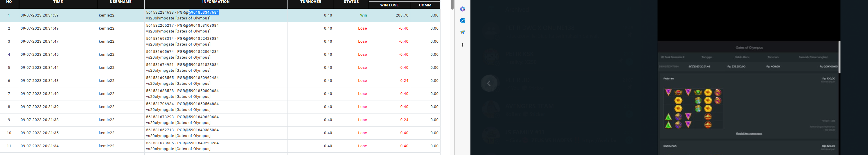Click the green Win status in row 1
Screen dimensions: 868x155
tap(364, 15)
